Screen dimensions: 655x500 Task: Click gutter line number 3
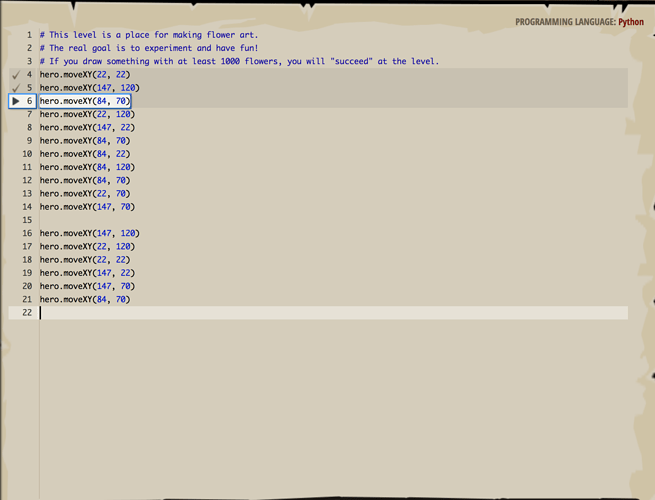pyautogui.click(x=29, y=61)
